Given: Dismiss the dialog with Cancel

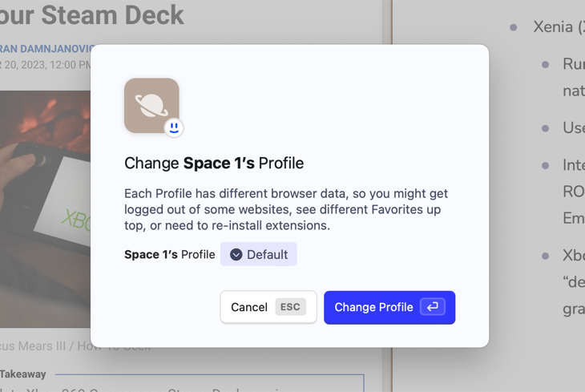Looking at the screenshot, I should point(268,307).
